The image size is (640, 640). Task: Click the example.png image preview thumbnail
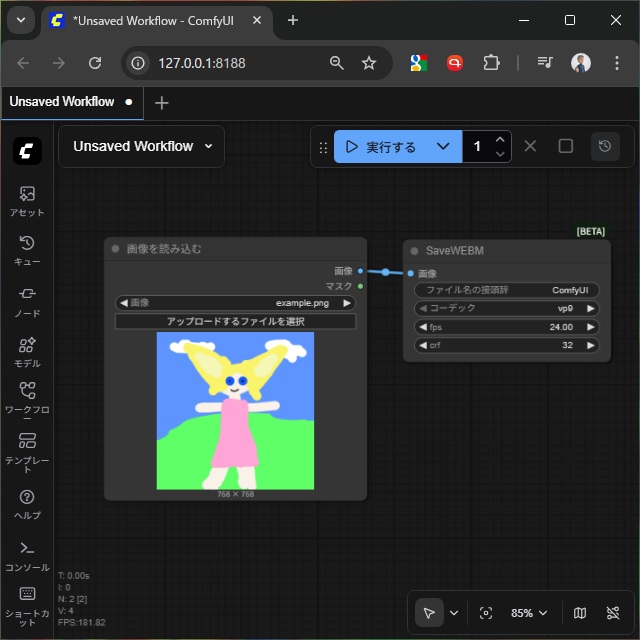tap(235, 410)
